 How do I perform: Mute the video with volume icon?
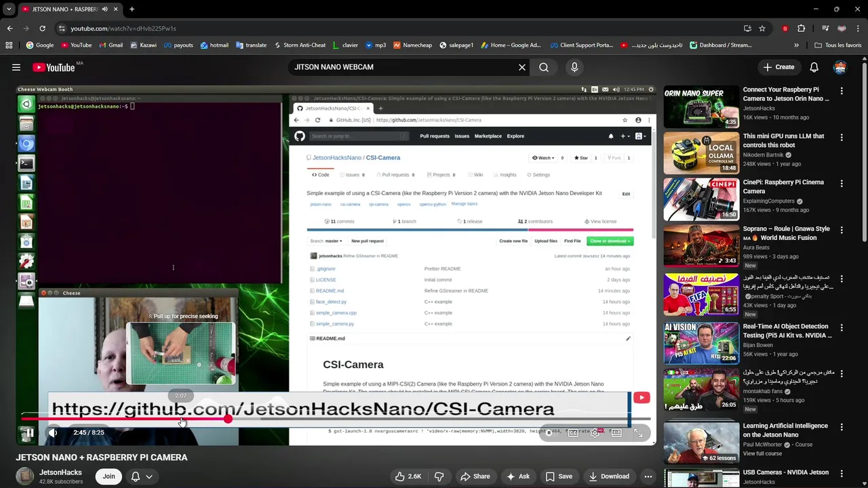click(53, 432)
